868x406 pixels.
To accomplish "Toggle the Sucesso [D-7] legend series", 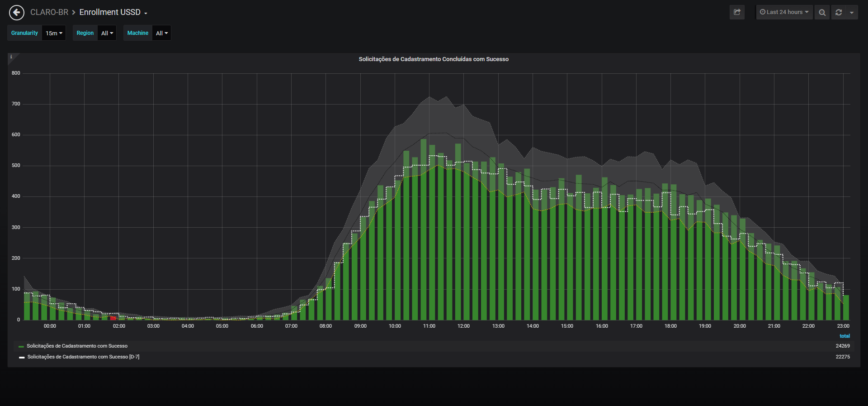I will (83, 357).
